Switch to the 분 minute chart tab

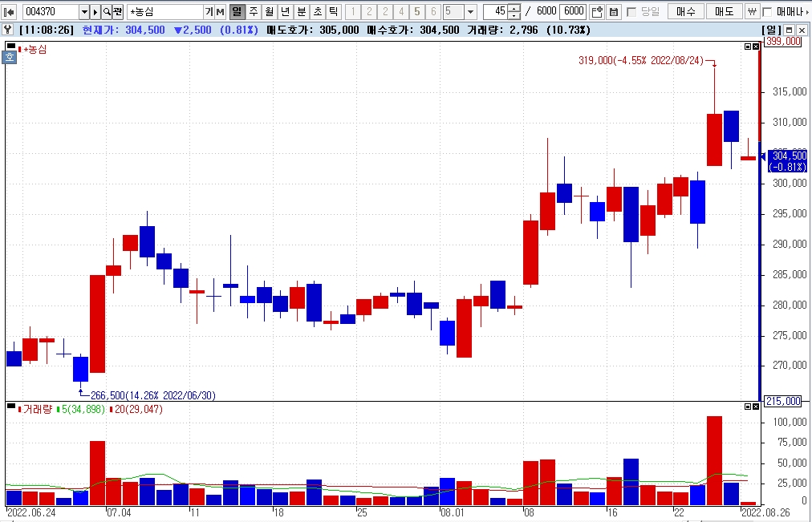click(301, 12)
